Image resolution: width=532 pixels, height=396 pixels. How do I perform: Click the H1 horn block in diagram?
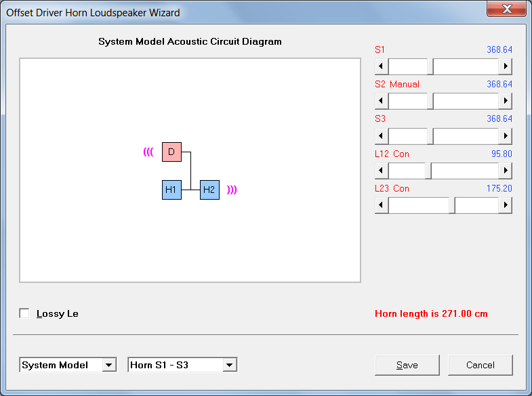coord(171,190)
